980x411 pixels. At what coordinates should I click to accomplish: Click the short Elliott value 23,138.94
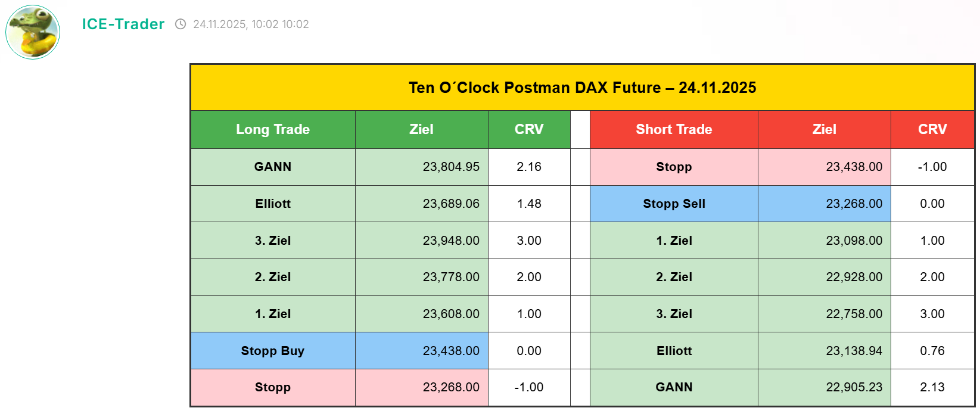(854, 351)
